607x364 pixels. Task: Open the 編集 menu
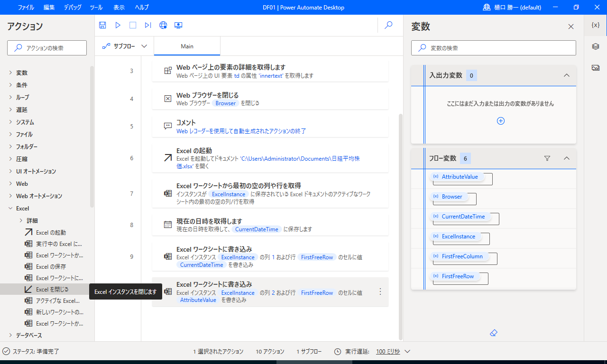[49, 8]
